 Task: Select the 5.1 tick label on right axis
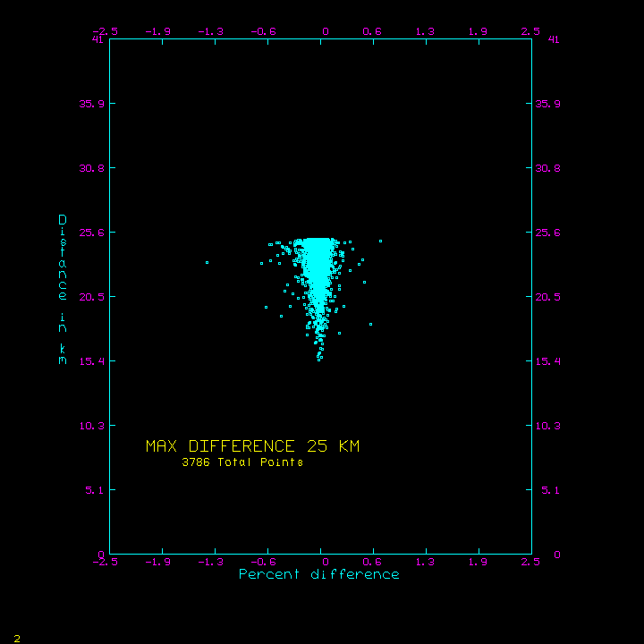tap(545, 490)
